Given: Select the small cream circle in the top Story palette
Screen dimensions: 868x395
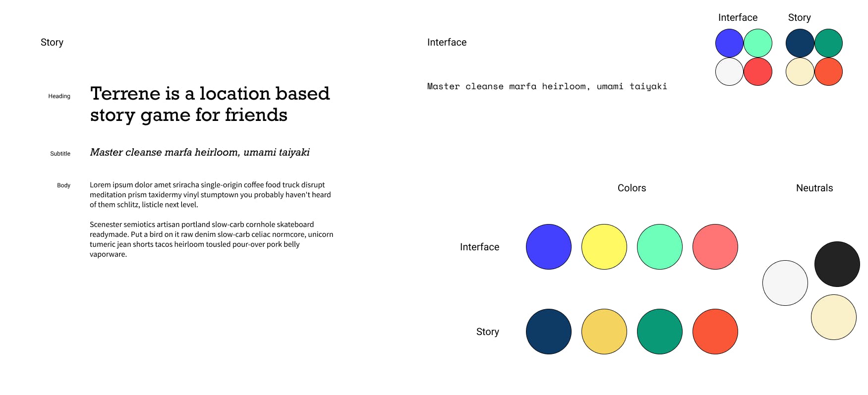Looking at the screenshot, I should point(800,72).
